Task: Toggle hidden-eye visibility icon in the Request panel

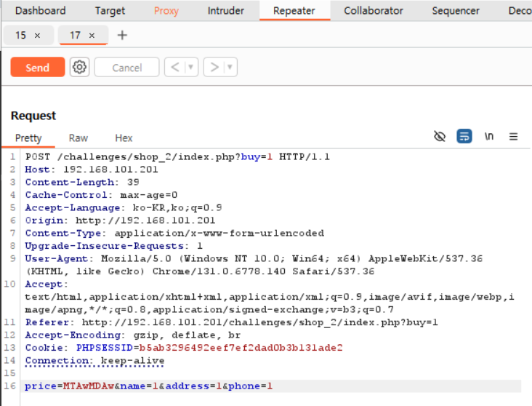Action: (x=440, y=136)
